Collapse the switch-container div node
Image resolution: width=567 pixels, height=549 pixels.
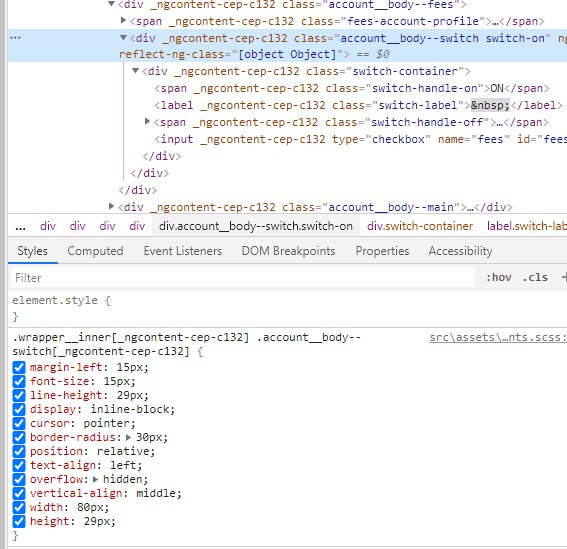(135, 71)
